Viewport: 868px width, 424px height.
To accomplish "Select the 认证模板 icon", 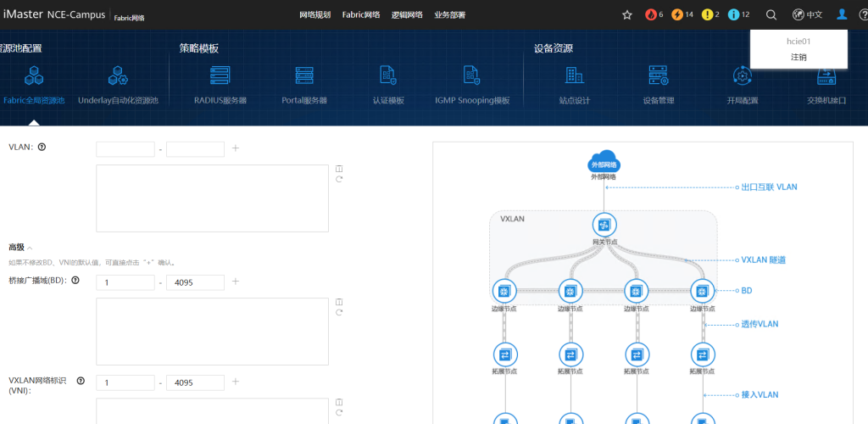I will [388, 76].
